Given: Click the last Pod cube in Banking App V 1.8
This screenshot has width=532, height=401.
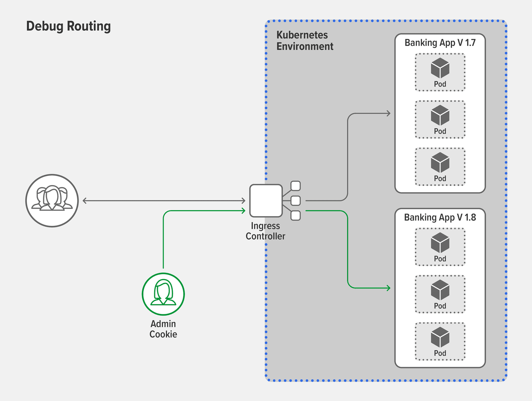Looking at the screenshot, I should [x=440, y=338].
